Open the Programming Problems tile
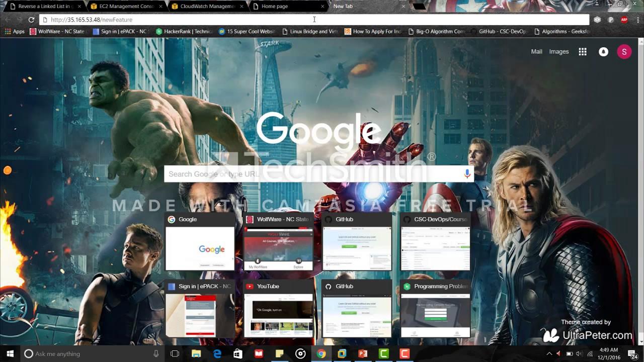This screenshot has height=362, width=644. (436, 309)
